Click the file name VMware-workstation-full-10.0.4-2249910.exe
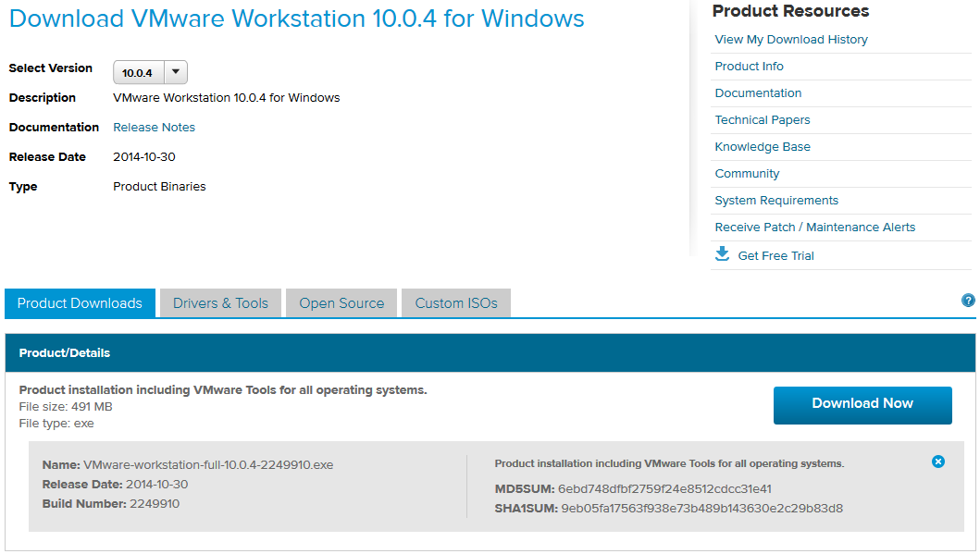This screenshot has width=980, height=554. click(208, 464)
